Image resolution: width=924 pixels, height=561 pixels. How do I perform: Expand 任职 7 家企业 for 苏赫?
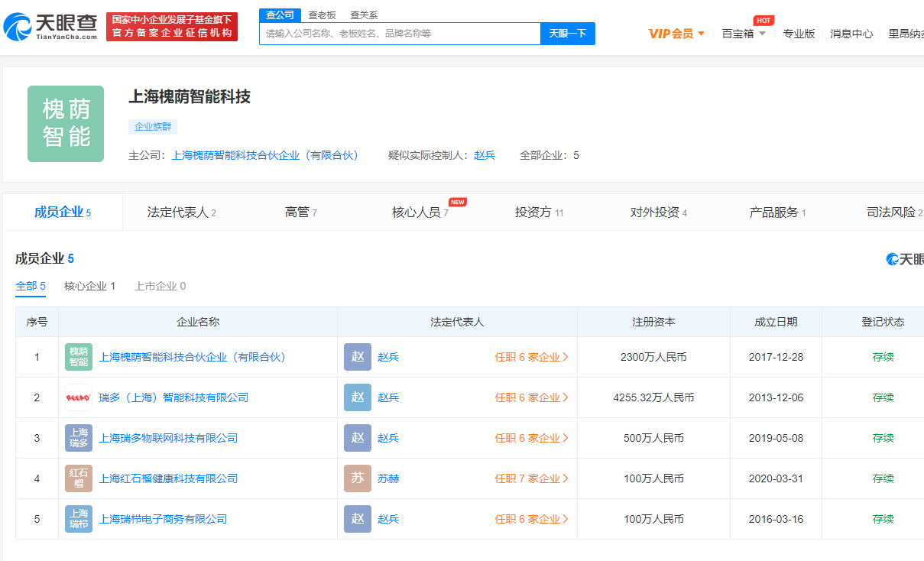(531, 478)
